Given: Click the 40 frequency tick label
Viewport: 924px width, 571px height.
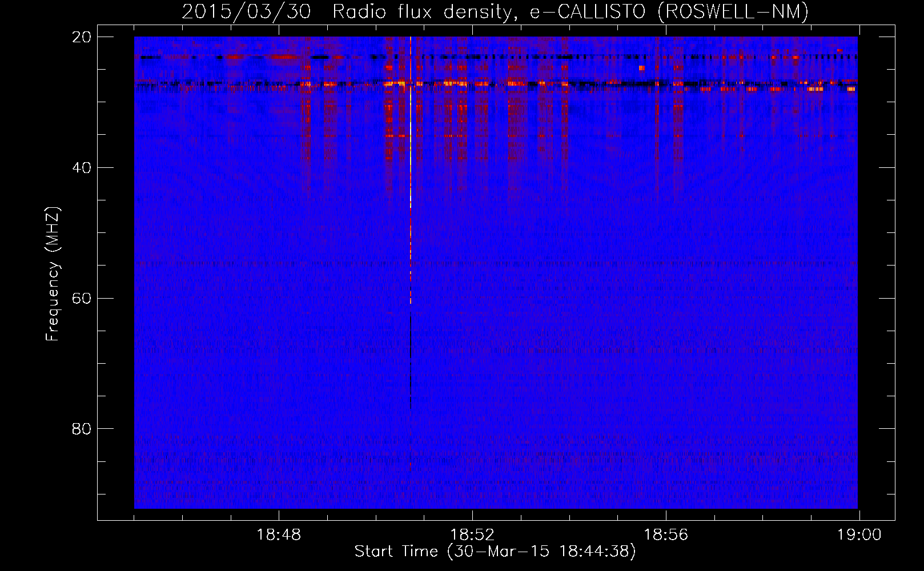Looking at the screenshot, I should tap(82, 168).
